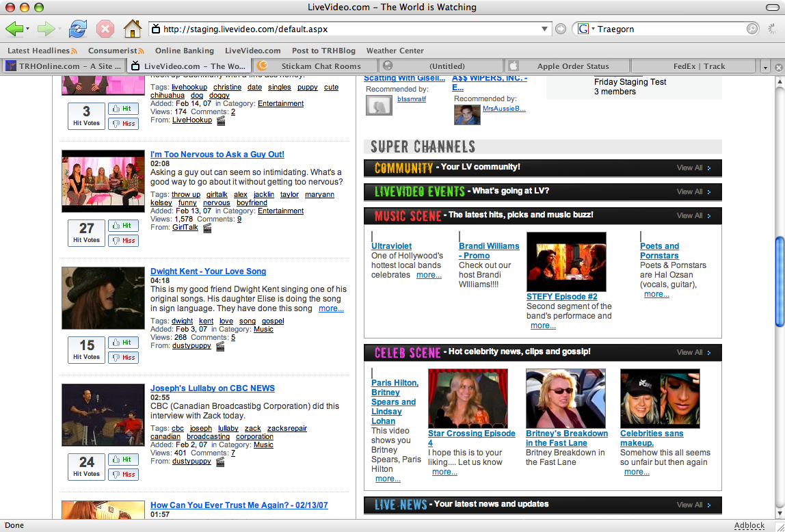Viewport: 785px width, 532px height.
Task: Expand the address bar URL dropdown
Action: coord(545,29)
